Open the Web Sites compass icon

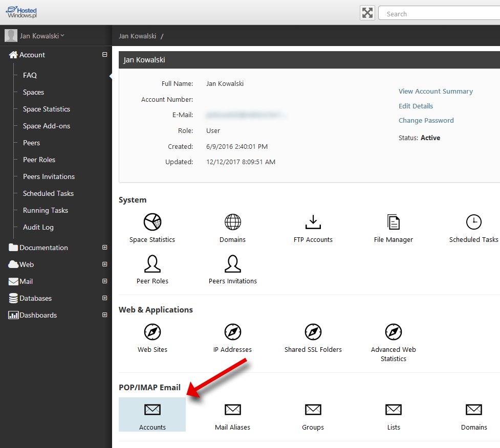(x=153, y=332)
